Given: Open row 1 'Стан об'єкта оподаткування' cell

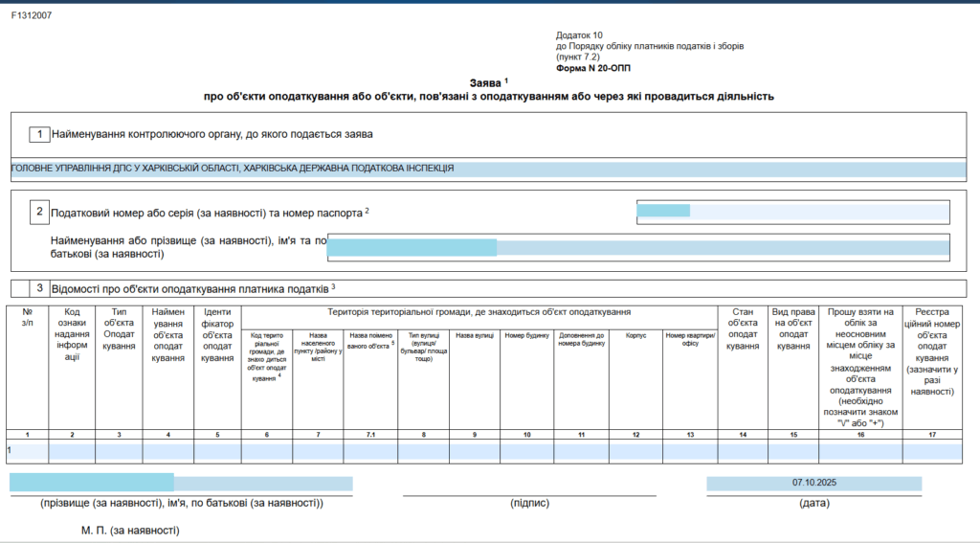Looking at the screenshot, I should click(744, 450).
